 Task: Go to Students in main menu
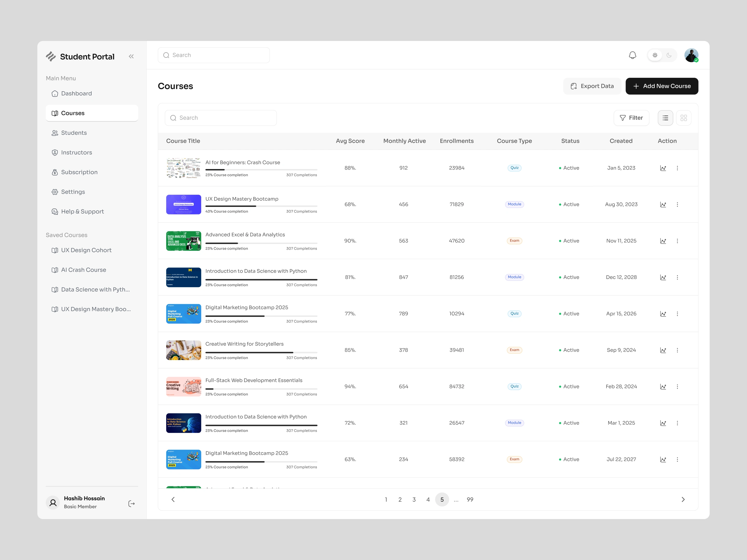74,133
